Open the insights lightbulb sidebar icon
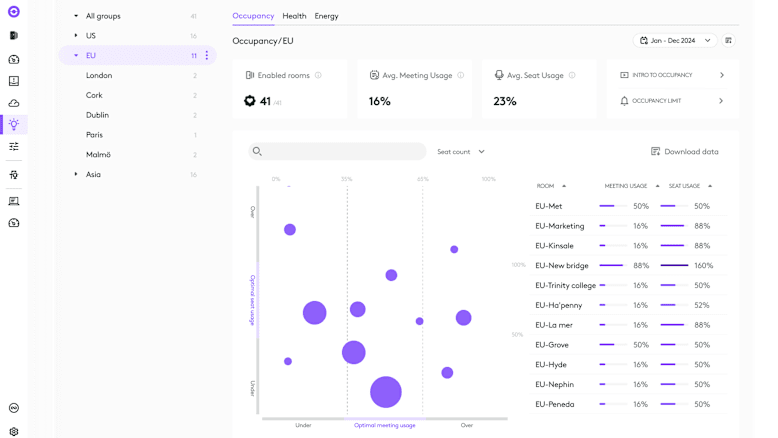 pyautogui.click(x=14, y=125)
